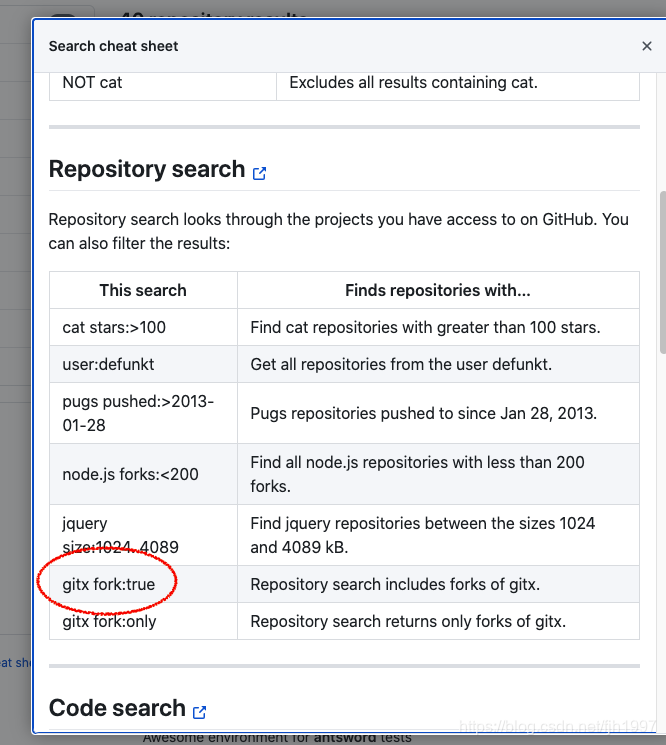Click "Repository search returns only forks" description

[408, 621]
